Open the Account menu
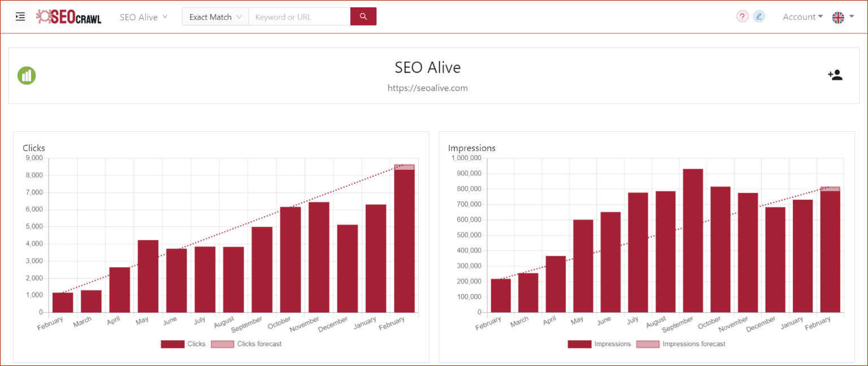 (802, 17)
